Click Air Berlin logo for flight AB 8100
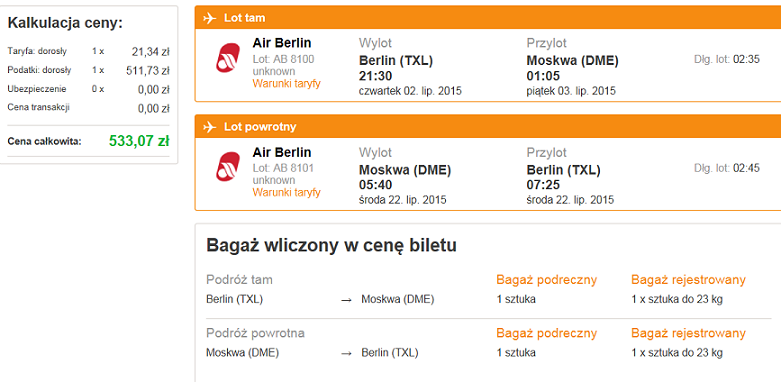781x382 pixels. pos(228,58)
